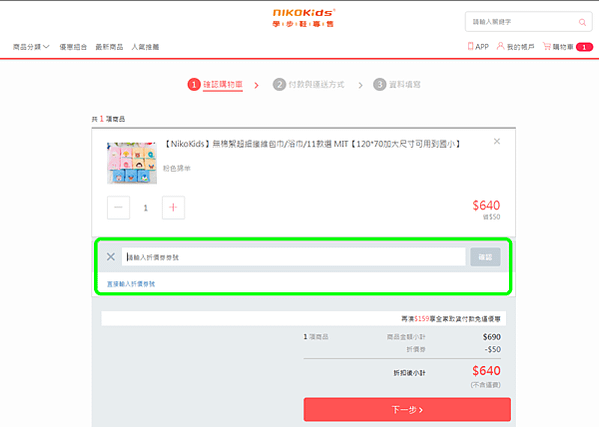
Task: Expand the product categories dropdown
Action: click(x=31, y=47)
